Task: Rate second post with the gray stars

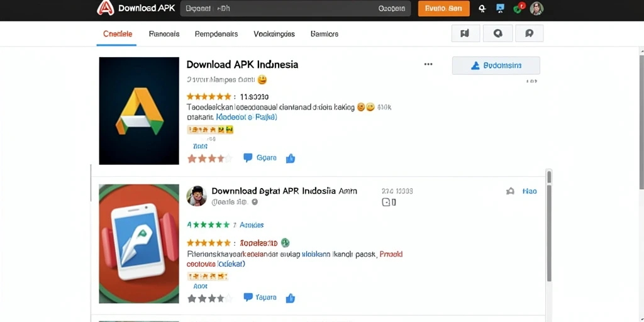Action: tap(209, 298)
